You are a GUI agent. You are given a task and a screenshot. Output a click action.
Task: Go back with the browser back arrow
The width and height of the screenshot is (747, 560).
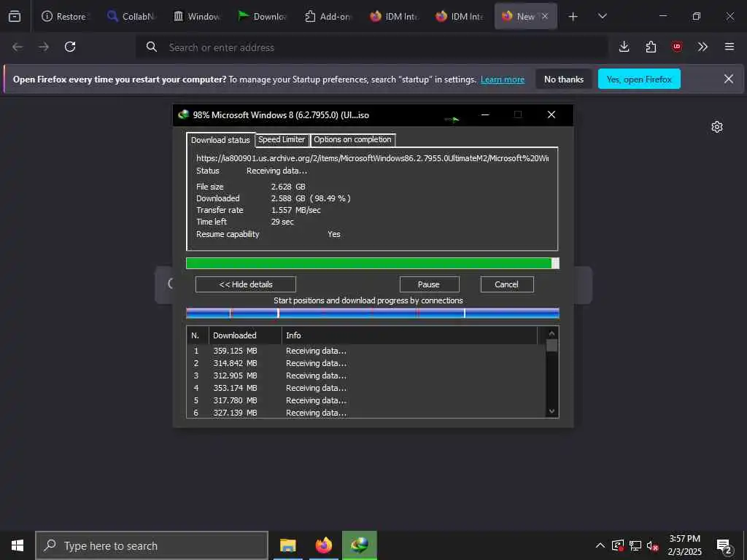pyautogui.click(x=18, y=47)
